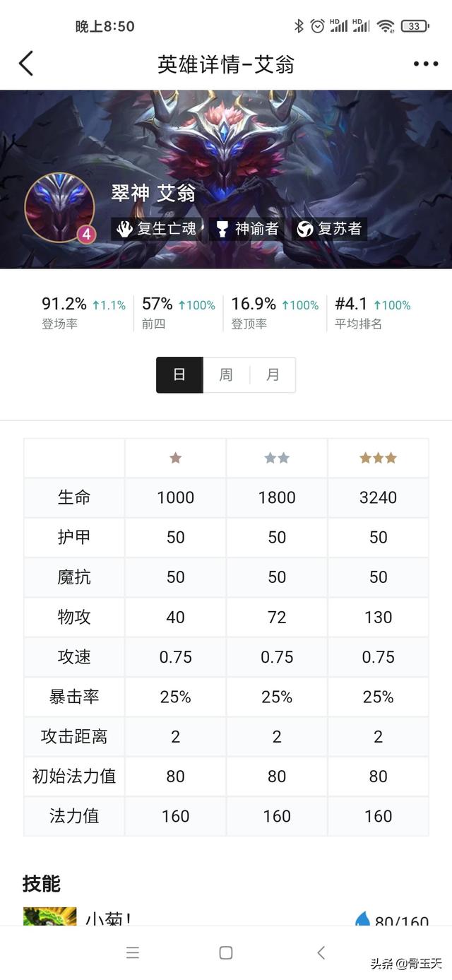Switch to the 周 weekly tab
Screen dimensions: 452x980
[x=226, y=375]
